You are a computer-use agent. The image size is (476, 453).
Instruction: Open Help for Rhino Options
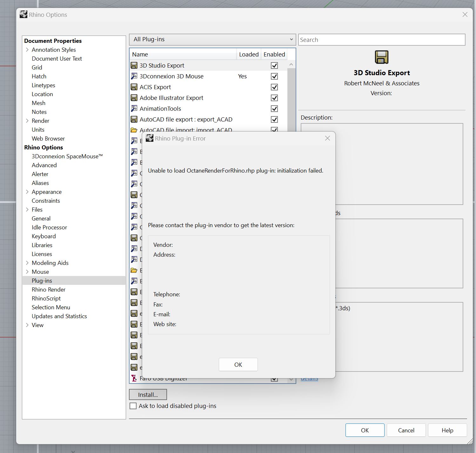point(447,430)
